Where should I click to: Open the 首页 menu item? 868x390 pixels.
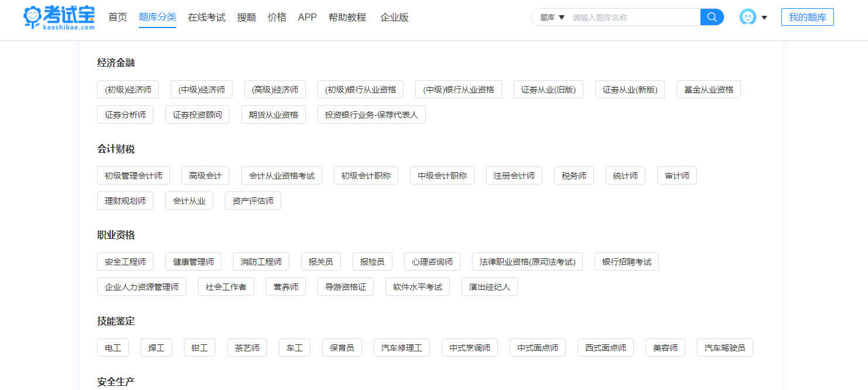click(x=117, y=17)
